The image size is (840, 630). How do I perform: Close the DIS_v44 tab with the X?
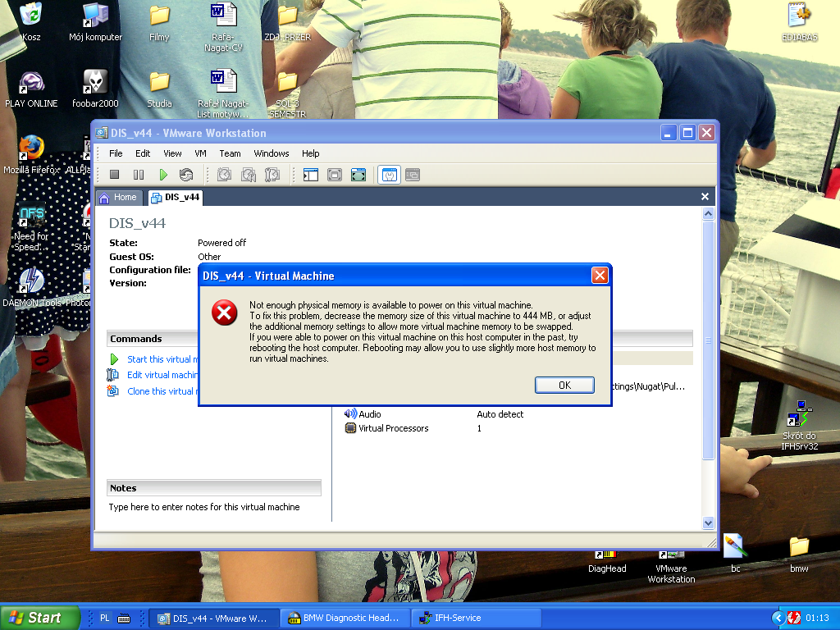click(x=705, y=197)
